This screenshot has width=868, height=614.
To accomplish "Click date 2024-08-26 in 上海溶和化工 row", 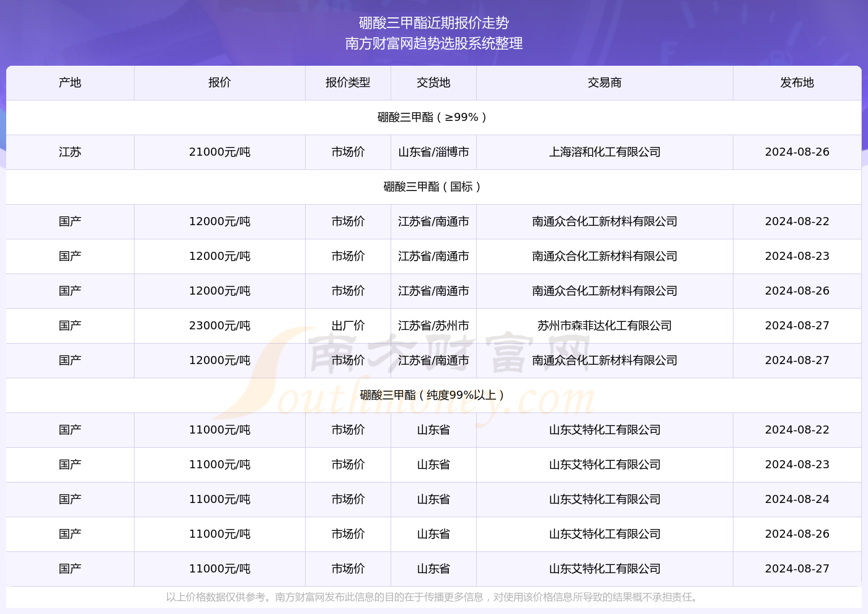I will coord(797,152).
